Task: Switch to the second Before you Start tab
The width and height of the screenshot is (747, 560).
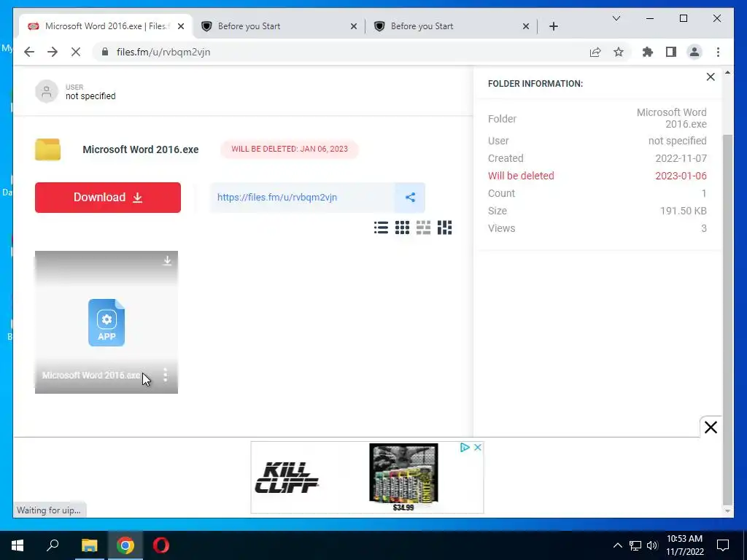Action: [x=452, y=26]
